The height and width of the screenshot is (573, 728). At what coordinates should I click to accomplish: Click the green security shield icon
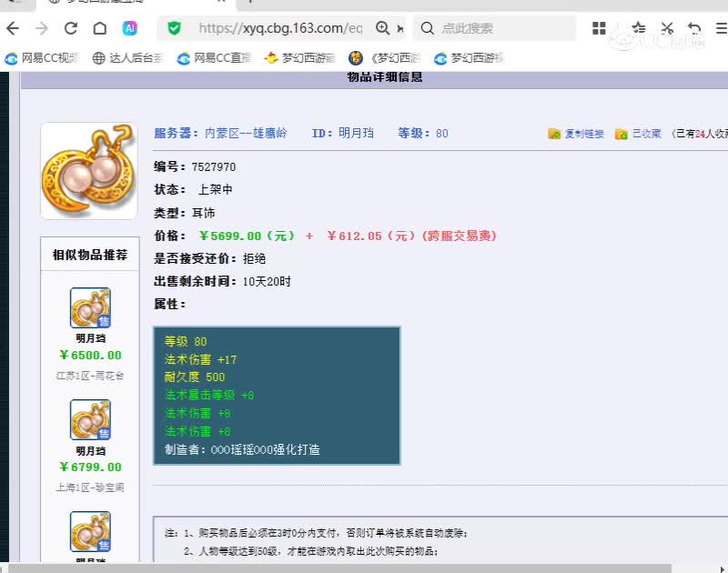(x=174, y=29)
